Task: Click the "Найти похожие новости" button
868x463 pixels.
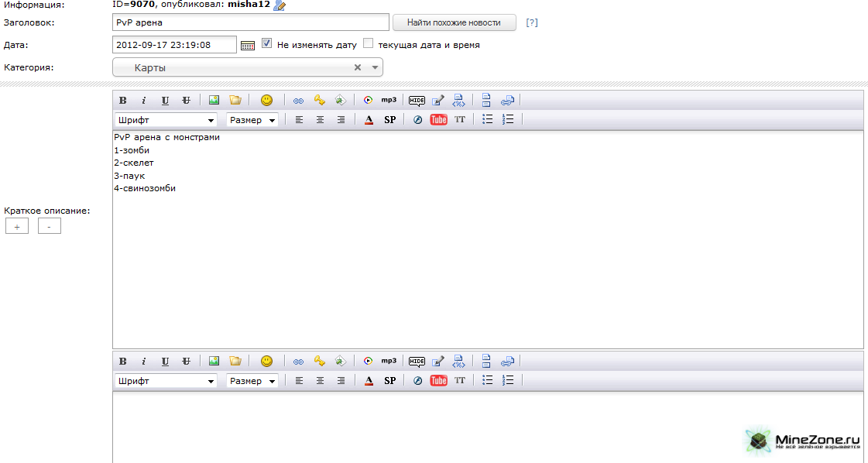Action: (x=455, y=22)
